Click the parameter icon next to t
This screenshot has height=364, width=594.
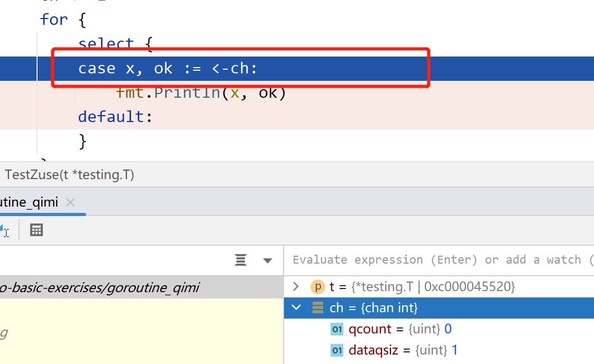[x=317, y=287]
